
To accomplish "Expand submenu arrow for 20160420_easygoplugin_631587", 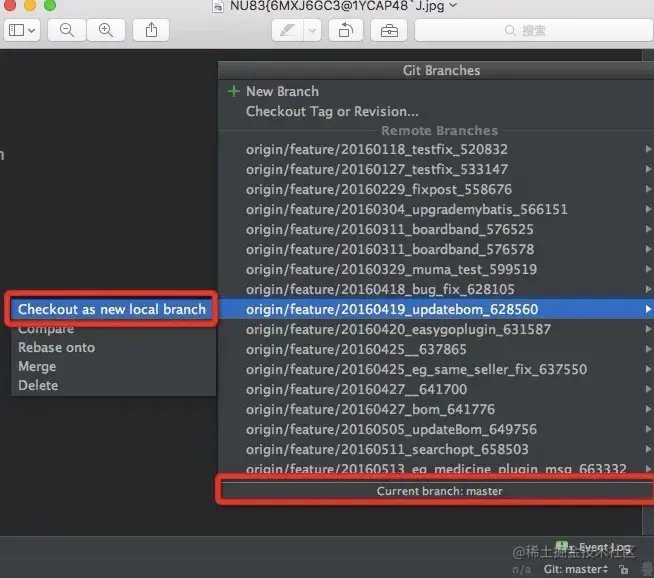I will click(648, 329).
